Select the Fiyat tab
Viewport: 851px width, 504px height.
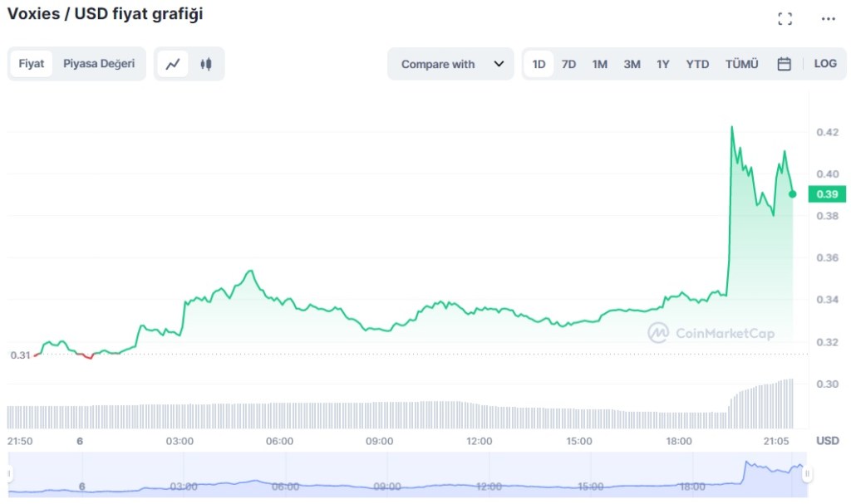coord(32,63)
